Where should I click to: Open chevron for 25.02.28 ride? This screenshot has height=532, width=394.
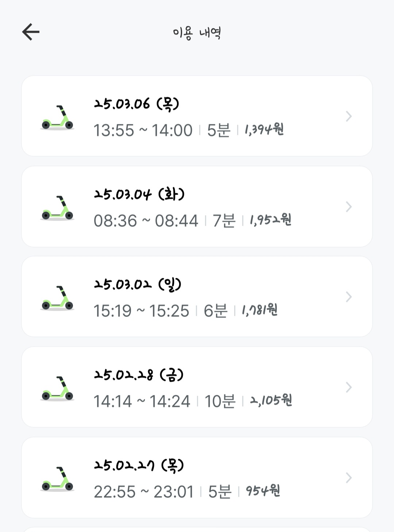tap(349, 387)
